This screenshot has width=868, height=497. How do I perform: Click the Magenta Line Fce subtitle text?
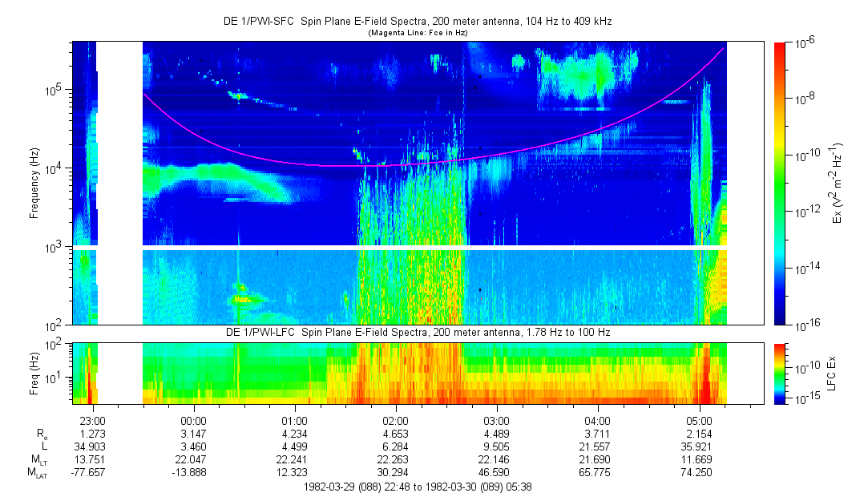417,33
